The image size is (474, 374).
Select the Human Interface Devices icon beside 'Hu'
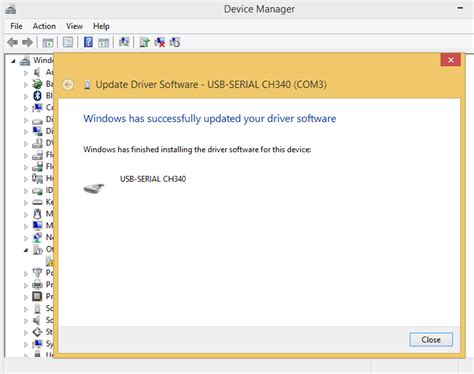point(37,179)
